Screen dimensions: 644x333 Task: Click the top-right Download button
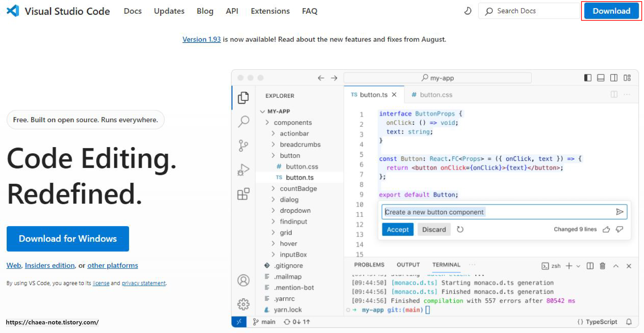pos(611,11)
